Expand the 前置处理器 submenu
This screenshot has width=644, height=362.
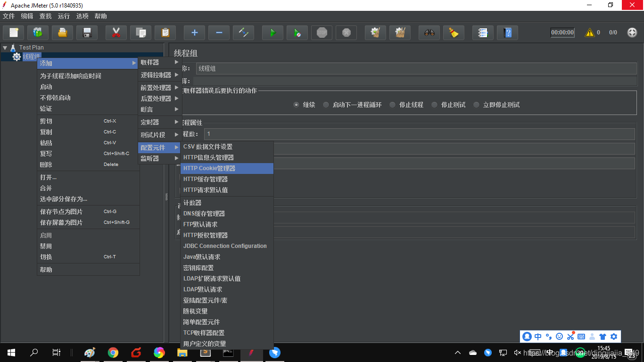coord(159,88)
